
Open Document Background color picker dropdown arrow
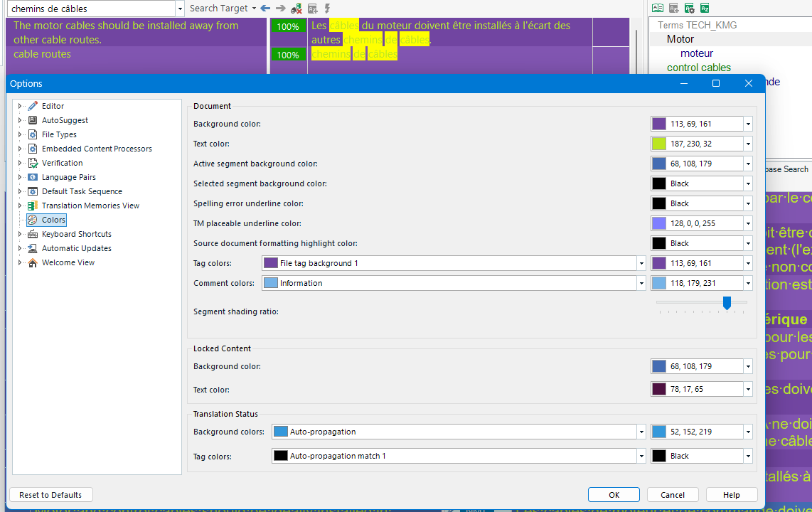[748, 124]
